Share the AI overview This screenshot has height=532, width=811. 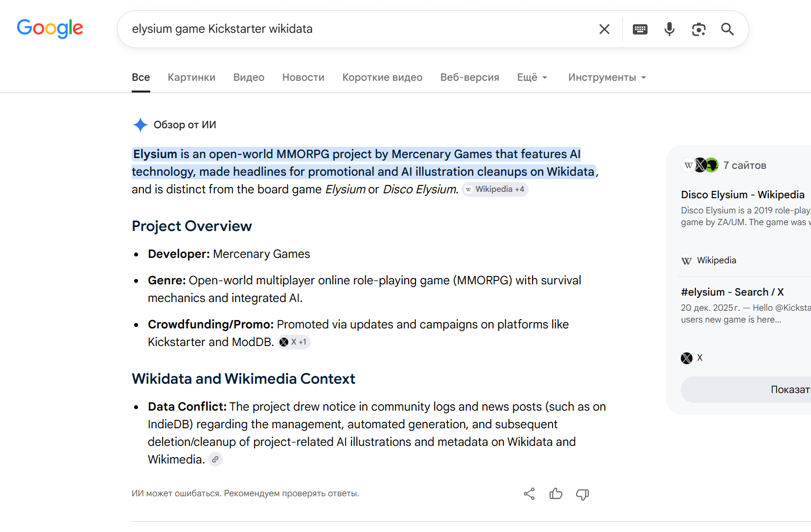coord(529,494)
